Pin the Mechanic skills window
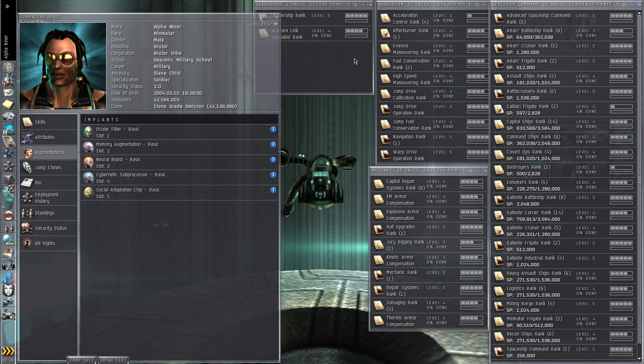Image resolution: width=644 pixels, height=364 pixels. tap(470, 170)
